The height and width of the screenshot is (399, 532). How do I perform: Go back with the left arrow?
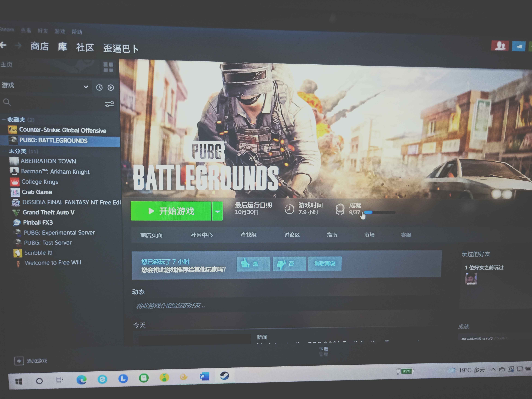click(3, 45)
